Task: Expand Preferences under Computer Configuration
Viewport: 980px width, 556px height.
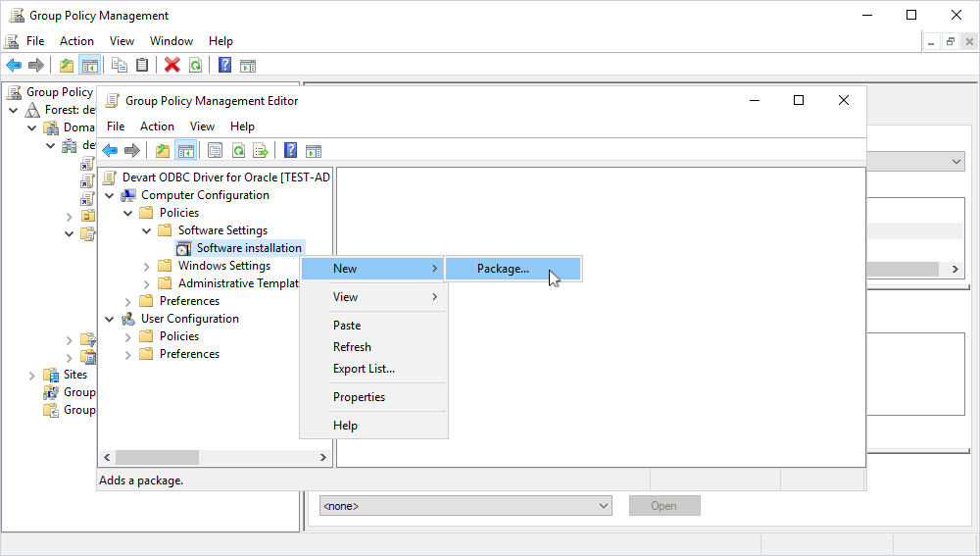Action: [128, 301]
